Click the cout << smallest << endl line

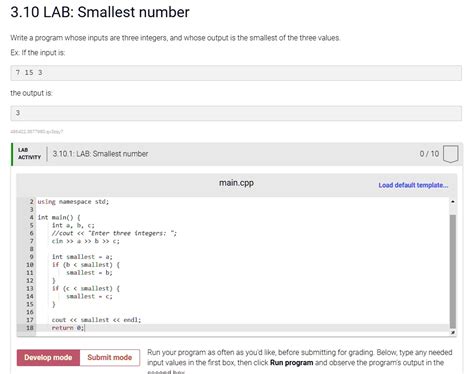pos(96,320)
